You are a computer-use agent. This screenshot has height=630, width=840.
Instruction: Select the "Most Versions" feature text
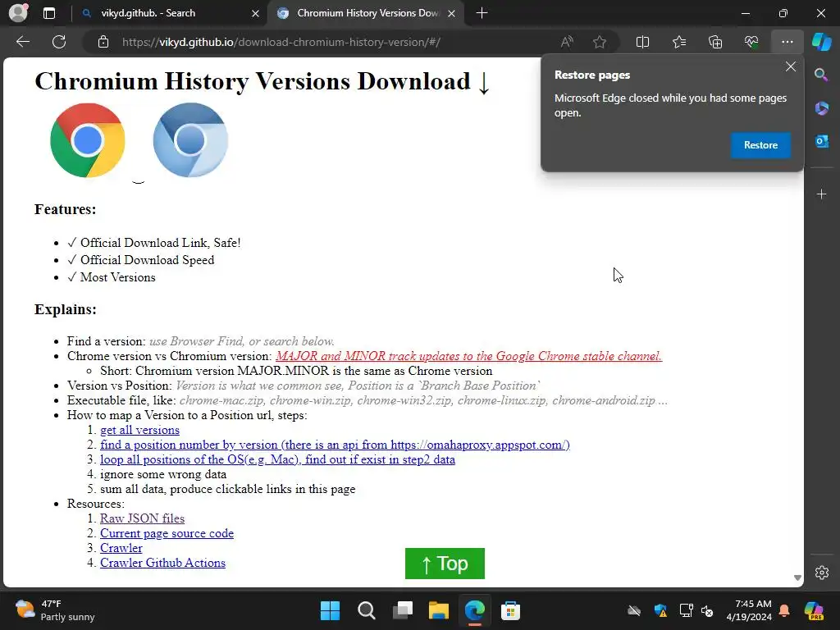(x=118, y=277)
